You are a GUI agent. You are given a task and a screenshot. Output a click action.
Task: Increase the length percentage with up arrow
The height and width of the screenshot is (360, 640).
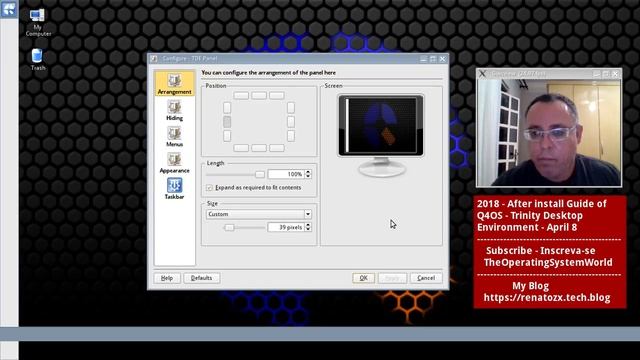pos(308,172)
